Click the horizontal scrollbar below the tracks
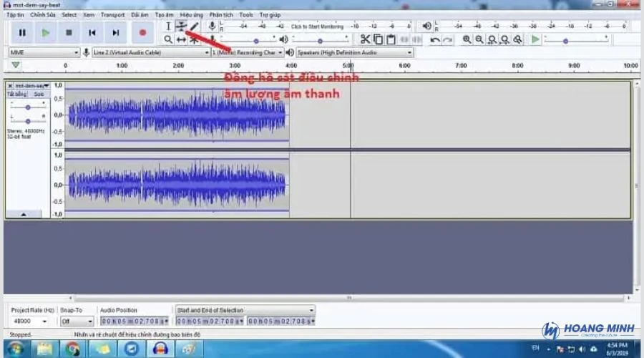Screen dimensions: 644x358 [x=349, y=298]
